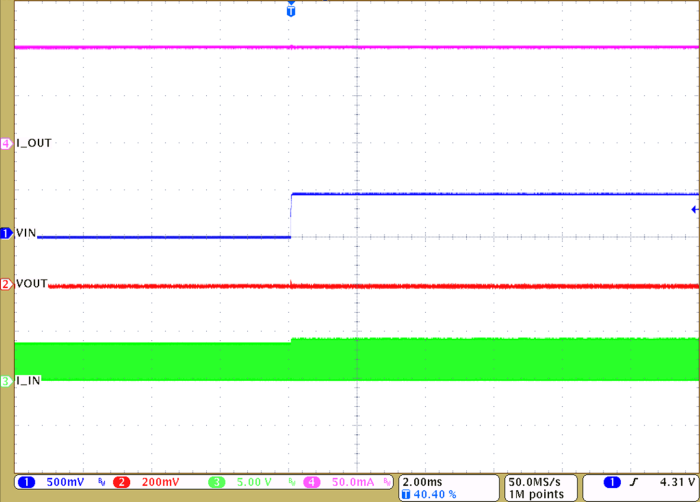Click the orange trigger position T marker
Screen dimensions: 700x502
coord(291,11)
